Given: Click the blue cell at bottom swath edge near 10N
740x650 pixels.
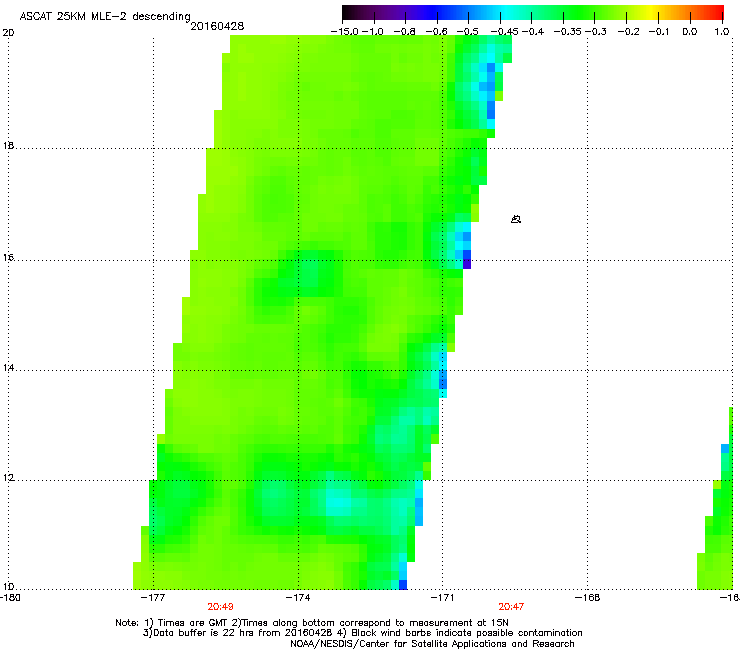Looking at the screenshot, I should [403, 585].
